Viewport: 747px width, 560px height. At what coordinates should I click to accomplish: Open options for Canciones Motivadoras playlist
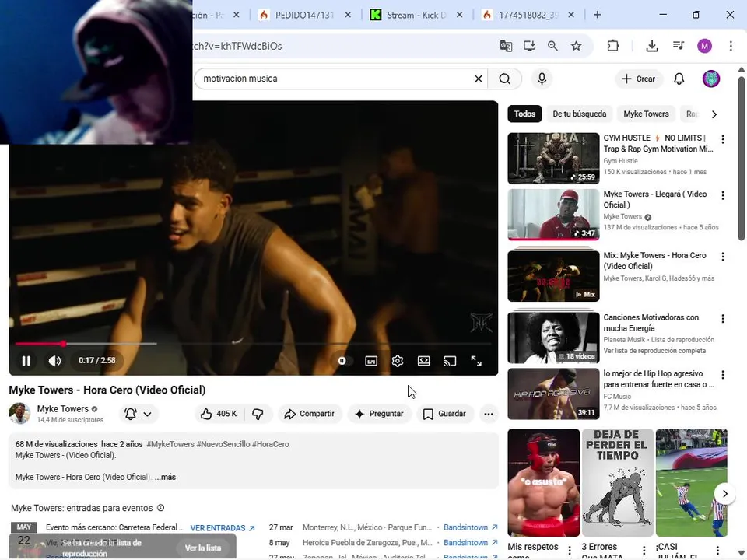point(723,319)
